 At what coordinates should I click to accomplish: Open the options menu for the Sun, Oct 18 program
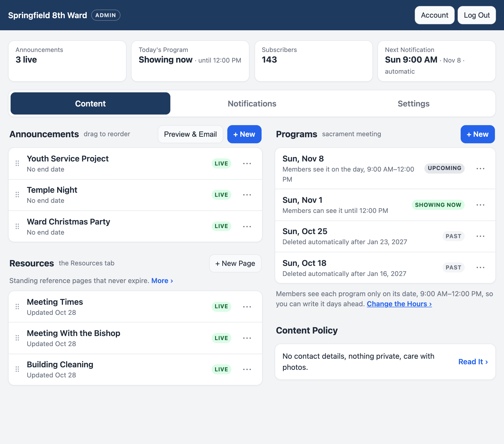[x=480, y=267]
